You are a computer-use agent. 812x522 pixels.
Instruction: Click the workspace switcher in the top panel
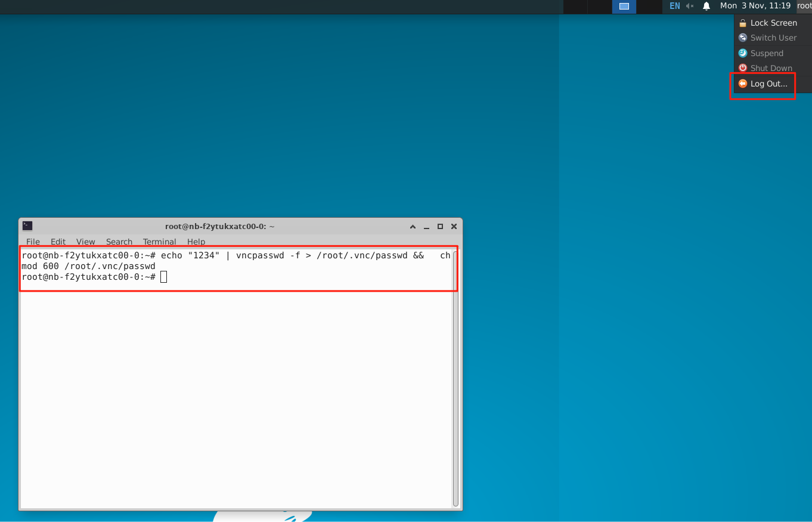624,6
